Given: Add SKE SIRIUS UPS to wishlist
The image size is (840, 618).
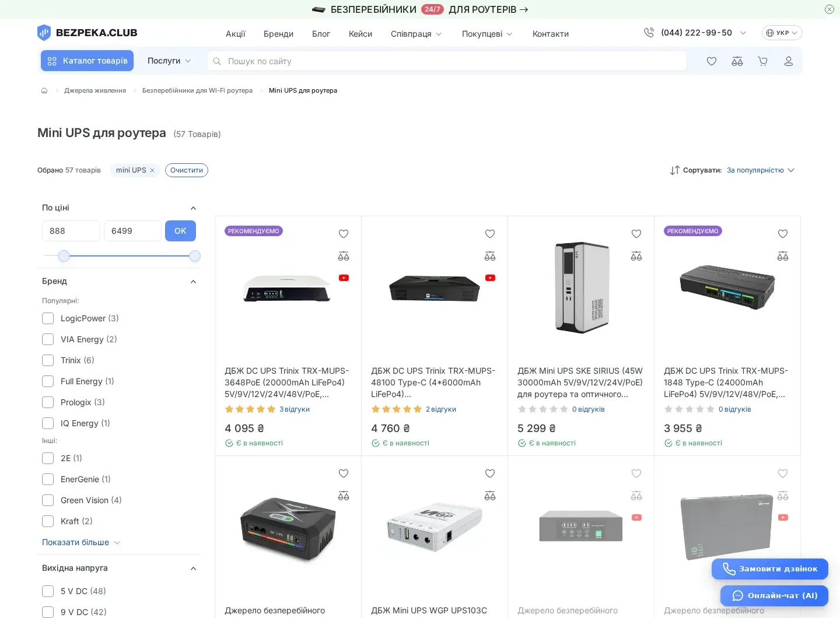Looking at the screenshot, I should pos(636,234).
